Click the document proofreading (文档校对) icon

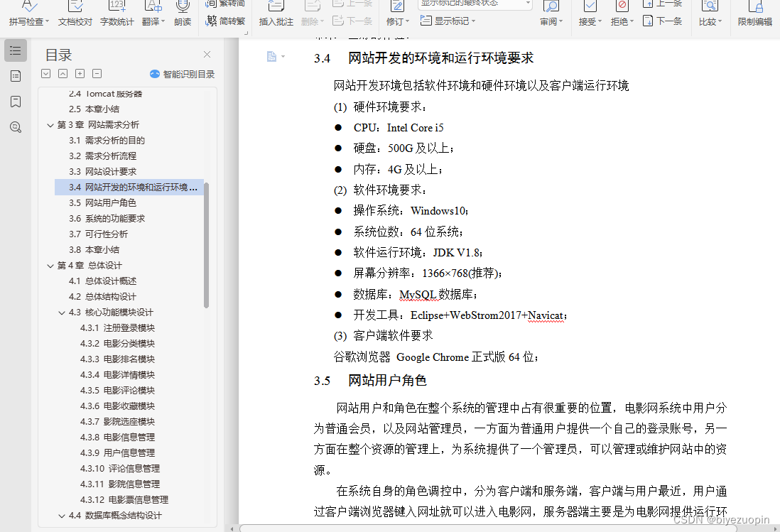tap(75, 7)
